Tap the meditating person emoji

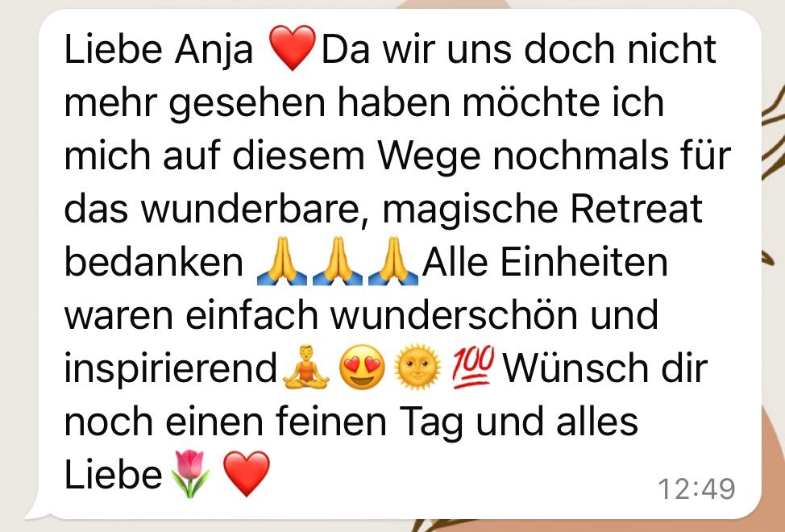click(306, 367)
